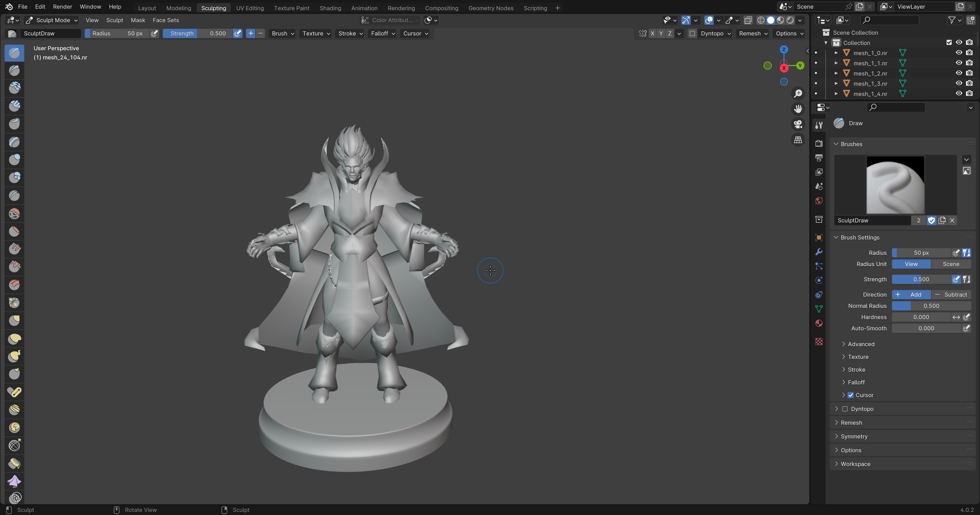
Task: Switch between perspective and orthographic grid icon
Action: [x=798, y=140]
